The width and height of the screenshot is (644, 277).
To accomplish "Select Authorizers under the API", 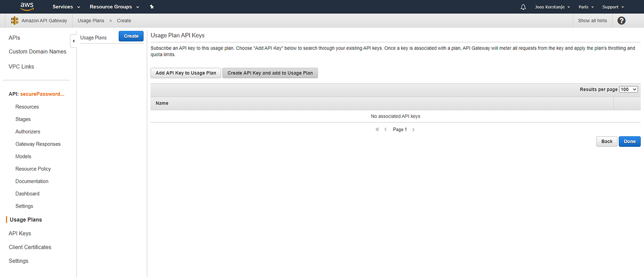I will click(x=28, y=132).
